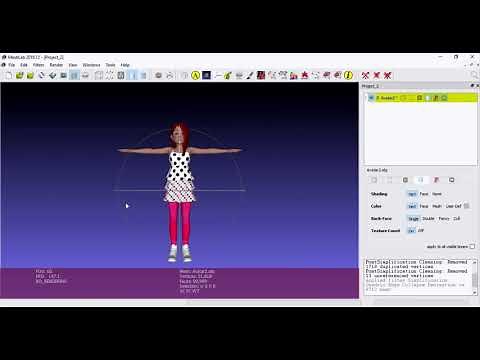Viewport: 480px width, 360px height.
Task: Toggle wireframe rendering in render panel
Action: 405,180
